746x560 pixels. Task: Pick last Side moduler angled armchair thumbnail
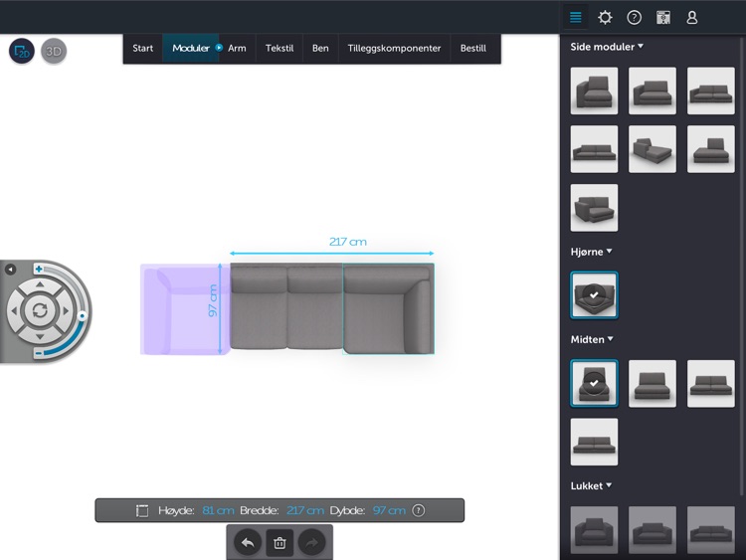click(x=594, y=208)
